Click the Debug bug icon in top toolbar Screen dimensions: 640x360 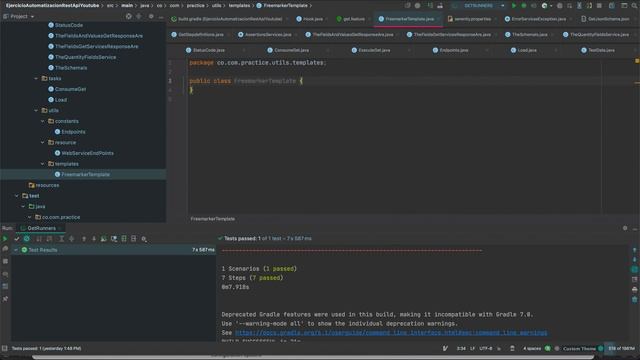point(524,6)
